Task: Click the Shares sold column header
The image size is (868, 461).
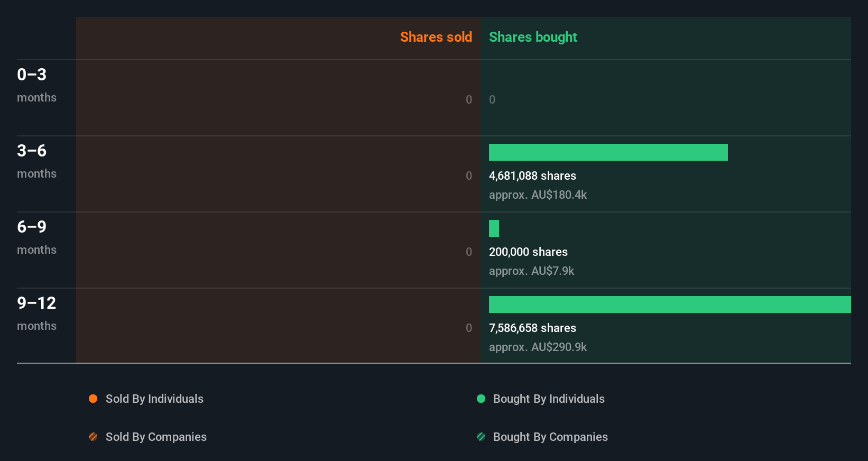Action: point(436,37)
